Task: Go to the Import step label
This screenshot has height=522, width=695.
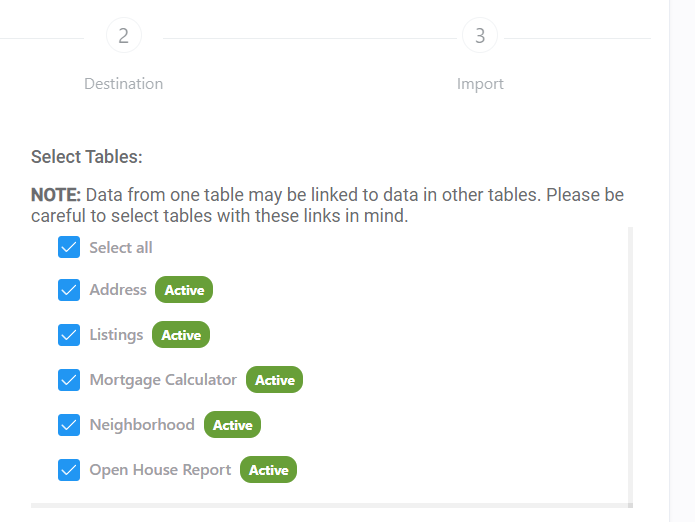Action: 480,84
